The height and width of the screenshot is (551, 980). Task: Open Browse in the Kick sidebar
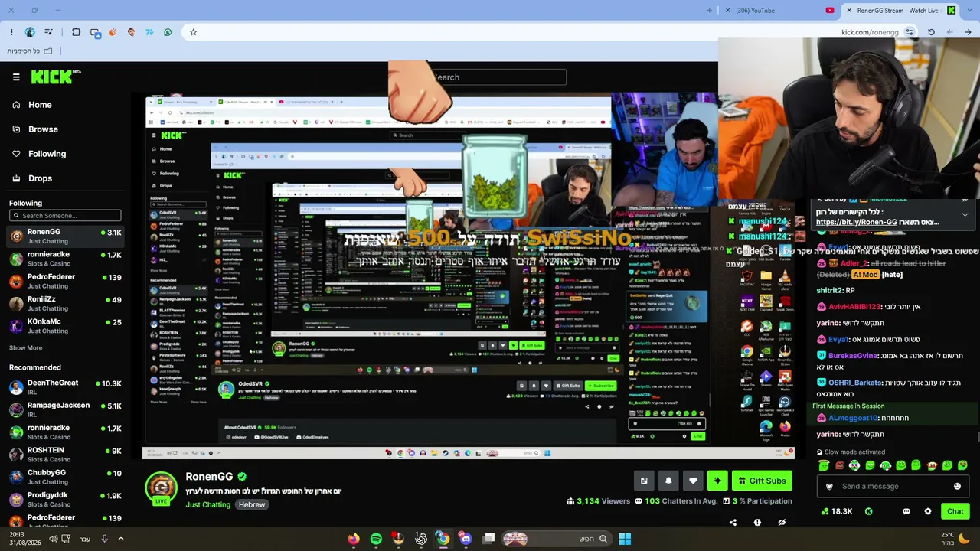43,129
